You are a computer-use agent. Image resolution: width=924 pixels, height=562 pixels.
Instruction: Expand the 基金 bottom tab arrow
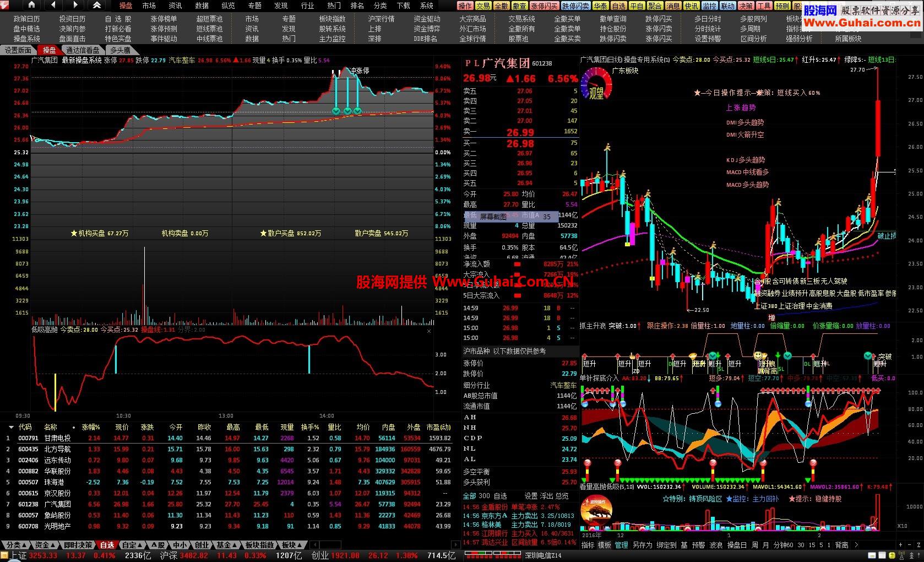[x=235, y=545]
